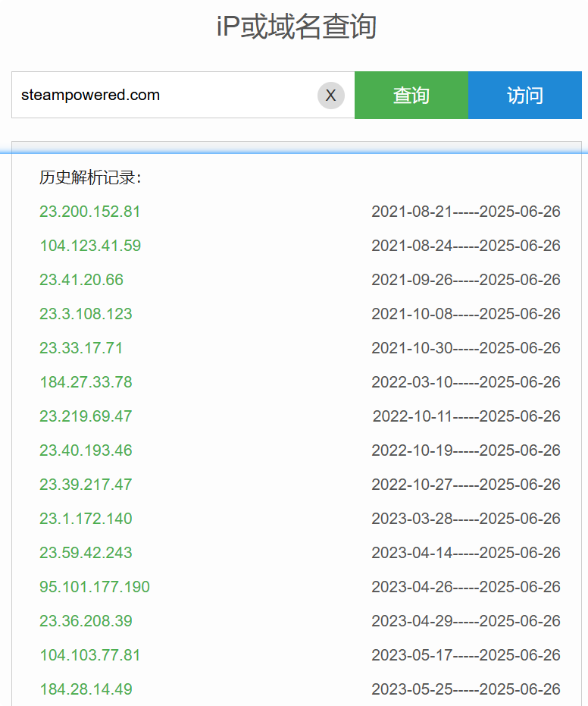588x706 pixels.
Task: Select IP address 95.101.177.190
Action: (x=95, y=587)
